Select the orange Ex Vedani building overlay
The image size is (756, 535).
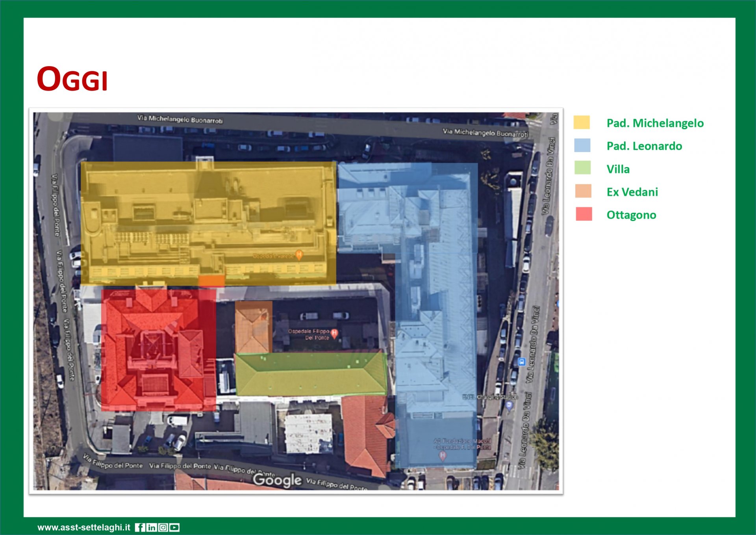pos(254,327)
